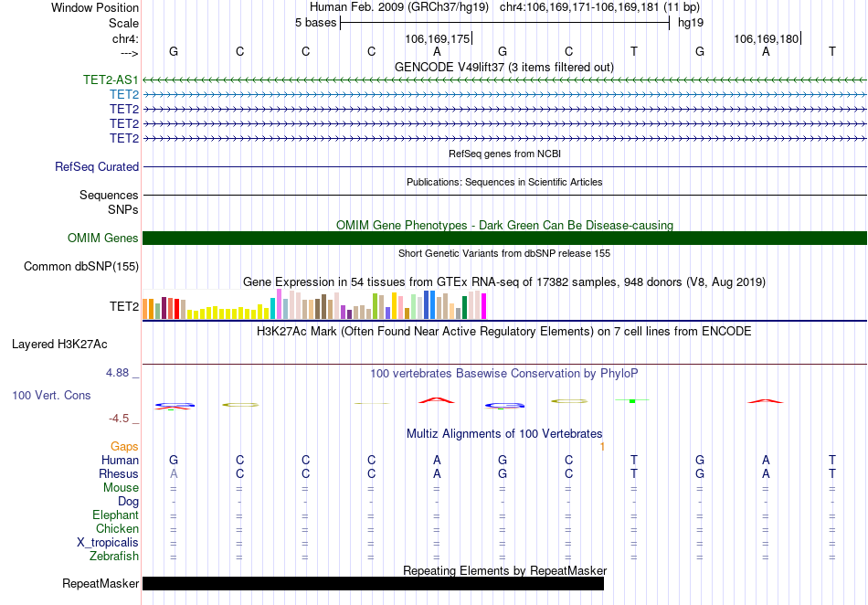This screenshot has height=605, width=868.
Task: Click the RefSeq genes from NCBI title
Action: (x=504, y=154)
